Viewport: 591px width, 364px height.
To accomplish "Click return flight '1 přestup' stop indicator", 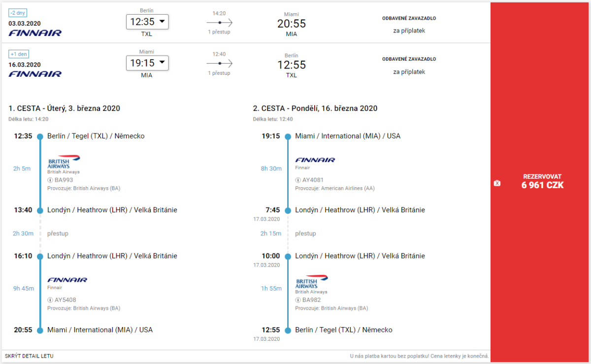I will pos(219,64).
